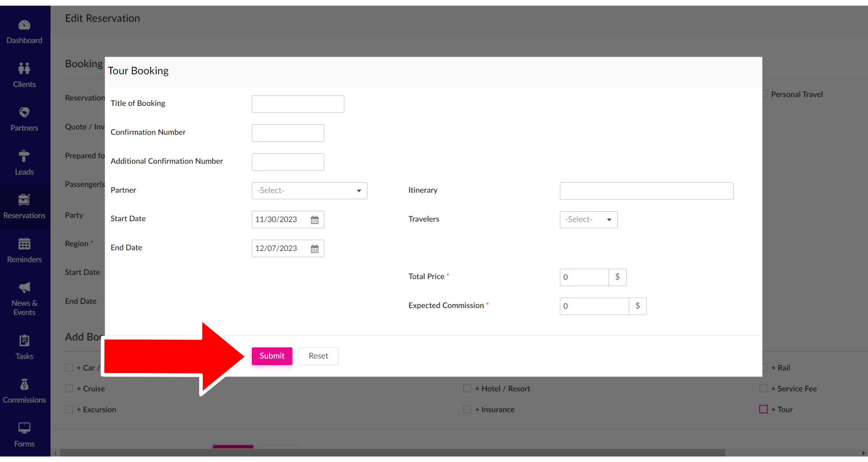Screen dimensions: 868x462
Task: Open the End Date calendar picker icon
Action: pyautogui.click(x=314, y=249)
